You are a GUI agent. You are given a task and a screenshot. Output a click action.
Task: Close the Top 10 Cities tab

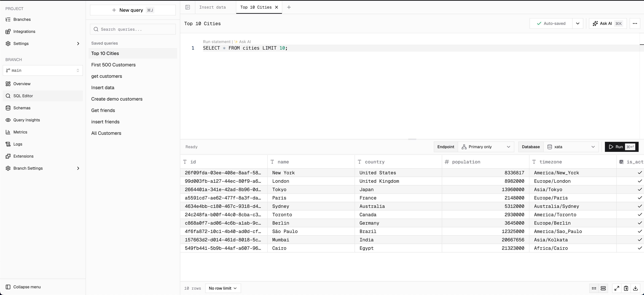click(x=277, y=7)
